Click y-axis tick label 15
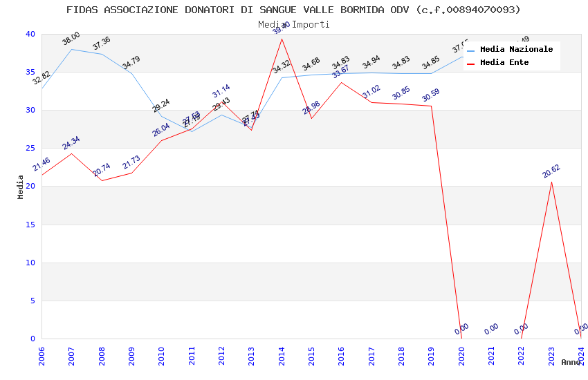Image resolution: width=588 pixels, height=380 pixels. pos(30,225)
